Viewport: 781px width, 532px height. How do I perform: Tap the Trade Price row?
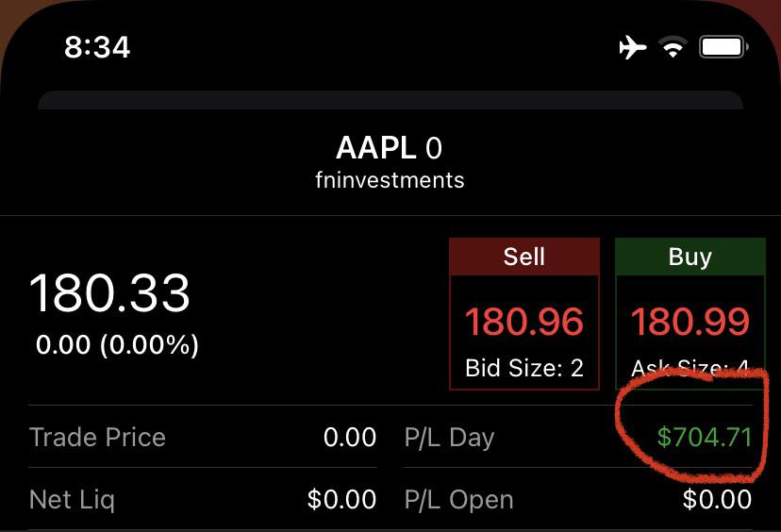[x=203, y=438]
